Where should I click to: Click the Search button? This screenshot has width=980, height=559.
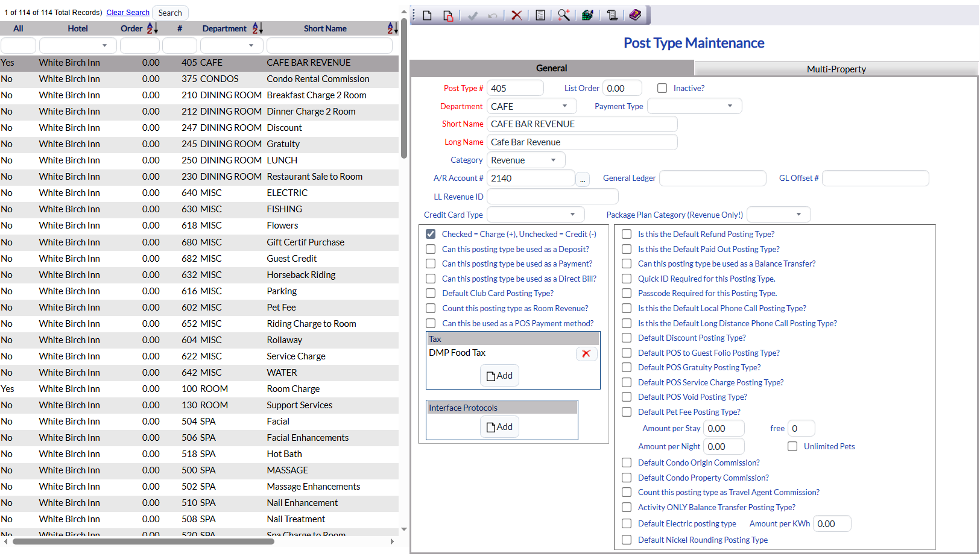tap(170, 13)
